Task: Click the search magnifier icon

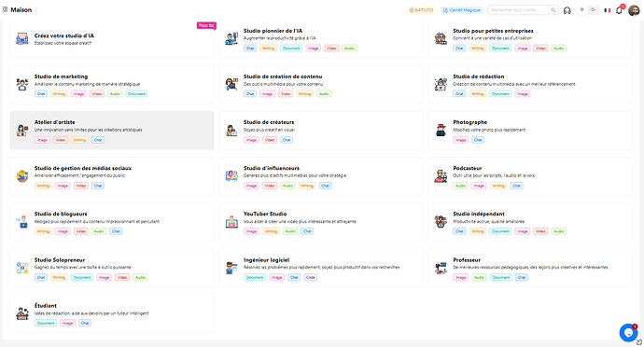Action: pyautogui.click(x=553, y=10)
